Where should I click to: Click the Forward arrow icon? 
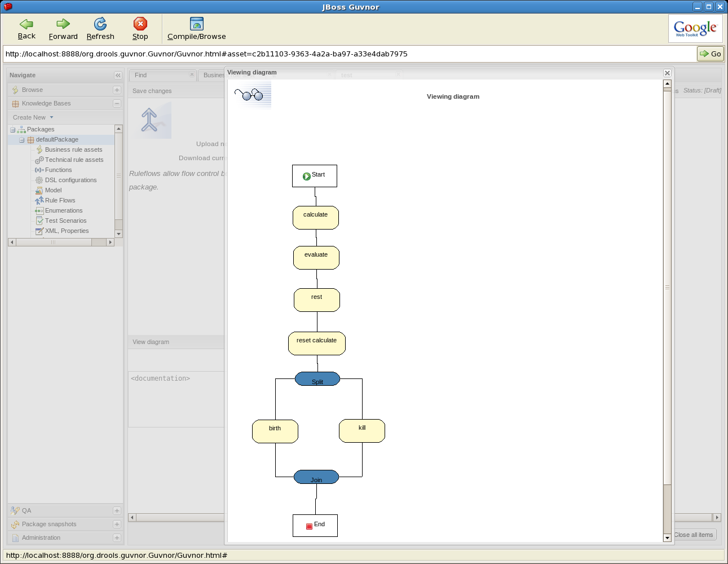pyautogui.click(x=63, y=24)
